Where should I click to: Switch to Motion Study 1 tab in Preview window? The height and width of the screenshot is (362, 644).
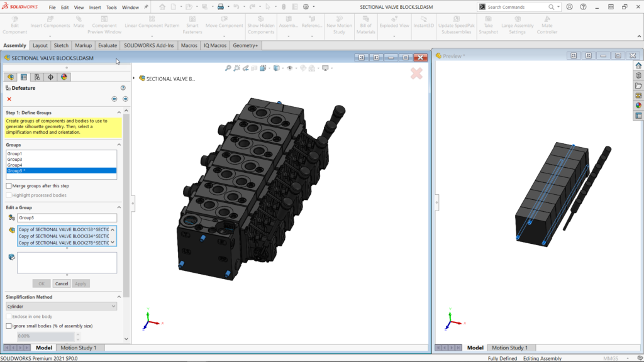click(x=509, y=348)
